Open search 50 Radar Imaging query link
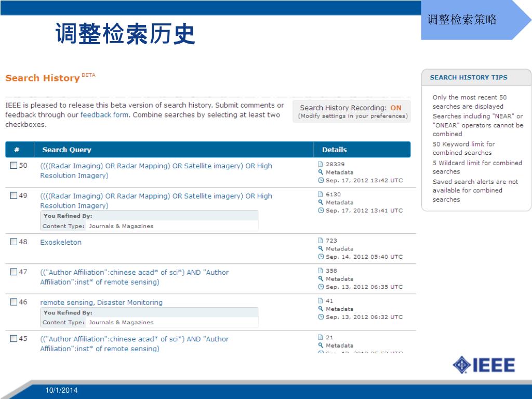The width and height of the screenshot is (532, 399). click(x=156, y=170)
